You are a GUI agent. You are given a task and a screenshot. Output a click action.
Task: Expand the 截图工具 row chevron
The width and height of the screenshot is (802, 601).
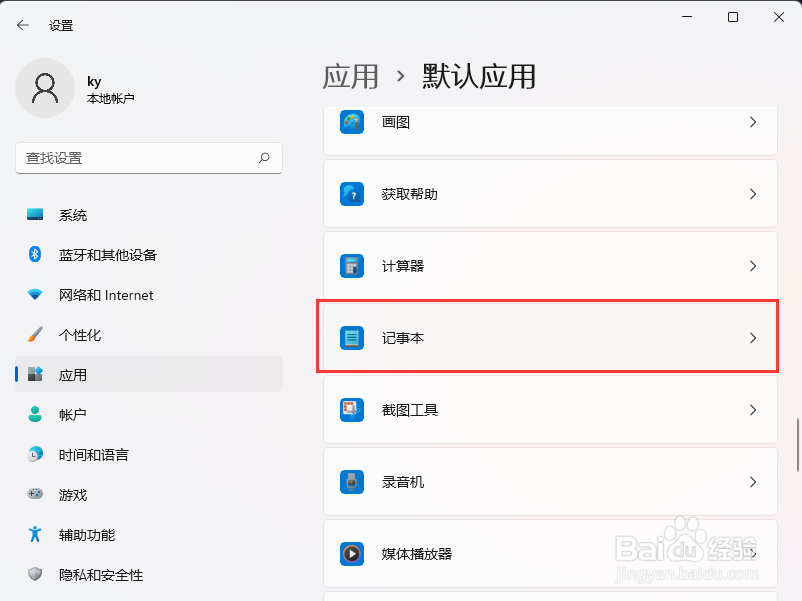pyautogui.click(x=753, y=410)
